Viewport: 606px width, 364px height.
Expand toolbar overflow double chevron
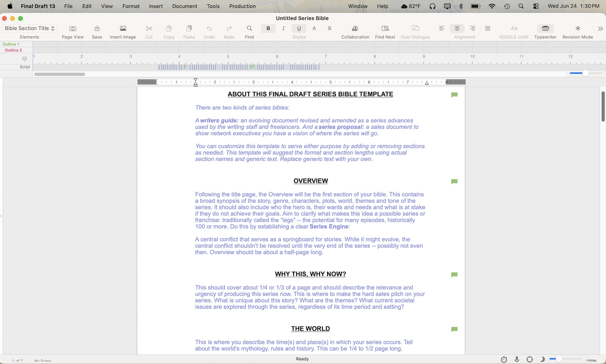pyautogui.click(x=600, y=29)
